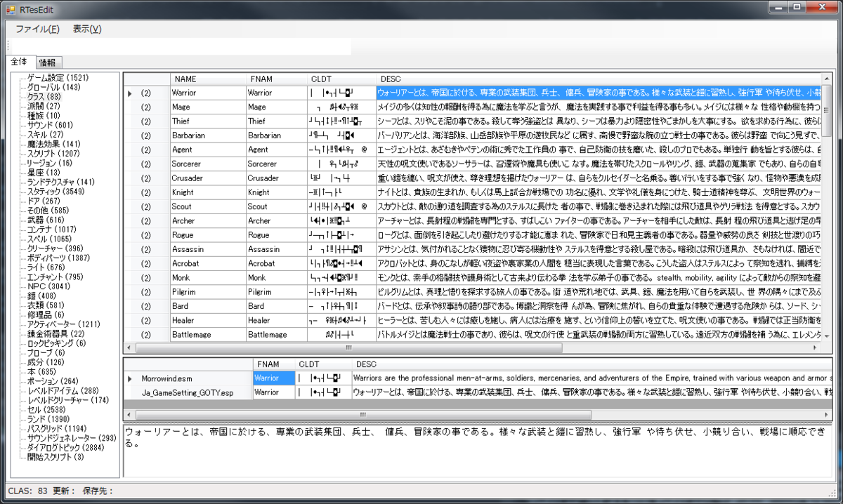Switch to the 情報 tab
843x504 pixels.
(x=48, y=62)
